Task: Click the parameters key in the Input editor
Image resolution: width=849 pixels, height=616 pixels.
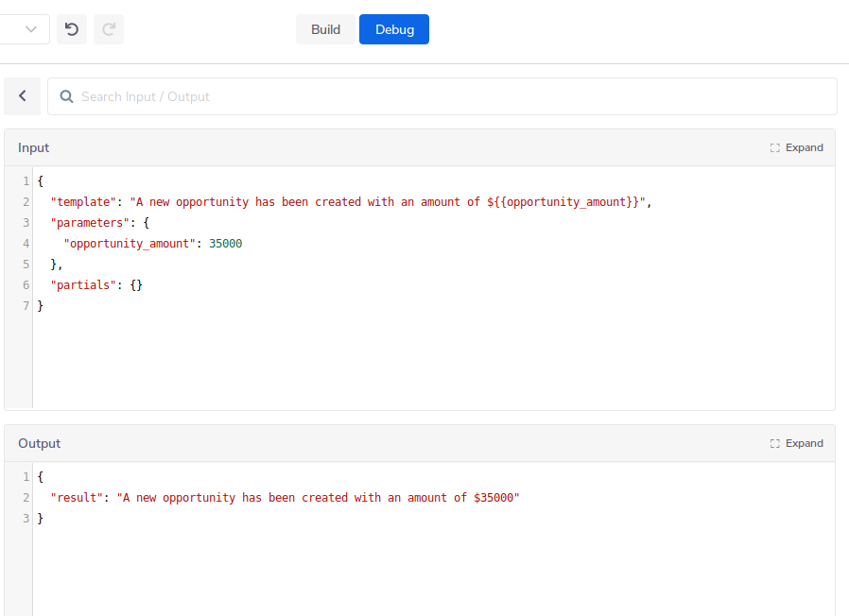Action: click(85, 222)
